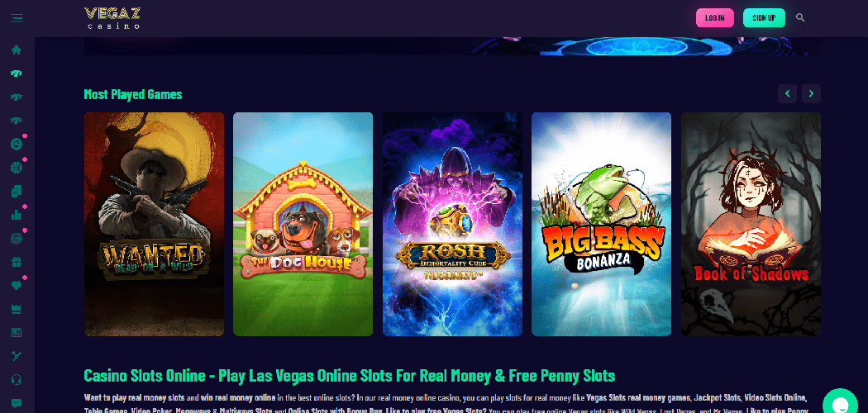The image size is (868, 413).
Task: Click the gift box promotions icon
Action: (x=17, y=262)
